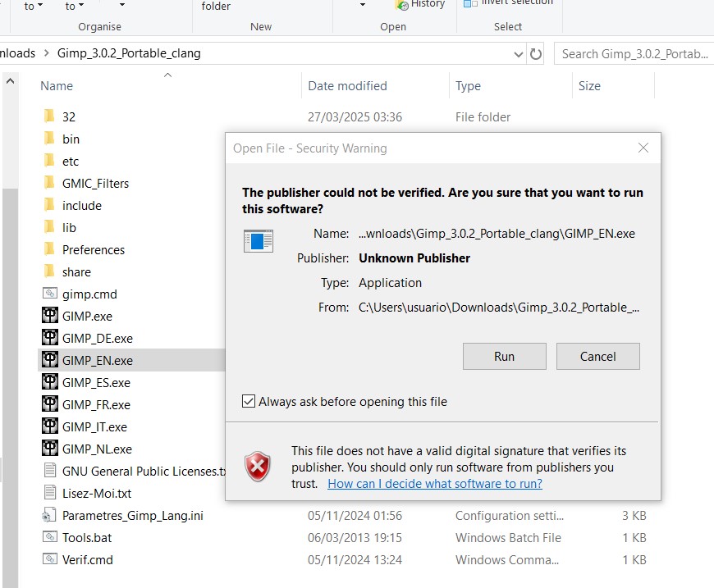Click the Verif.cmd file icon
The image size is (714, 588).
(49, 558)
